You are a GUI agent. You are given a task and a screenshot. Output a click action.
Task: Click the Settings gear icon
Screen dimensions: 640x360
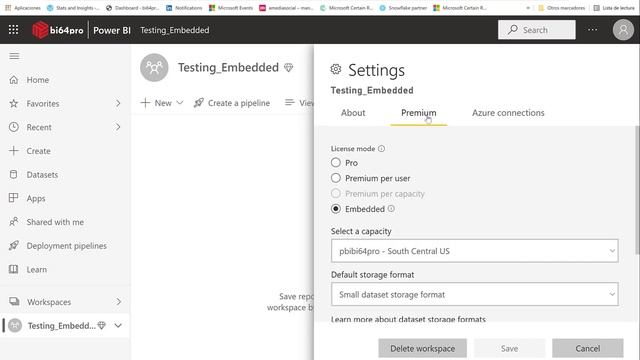click(x=336, y=69)
